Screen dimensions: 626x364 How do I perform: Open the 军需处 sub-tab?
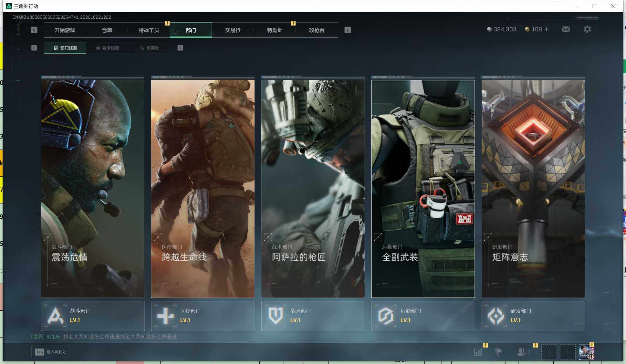click(150, 48)
